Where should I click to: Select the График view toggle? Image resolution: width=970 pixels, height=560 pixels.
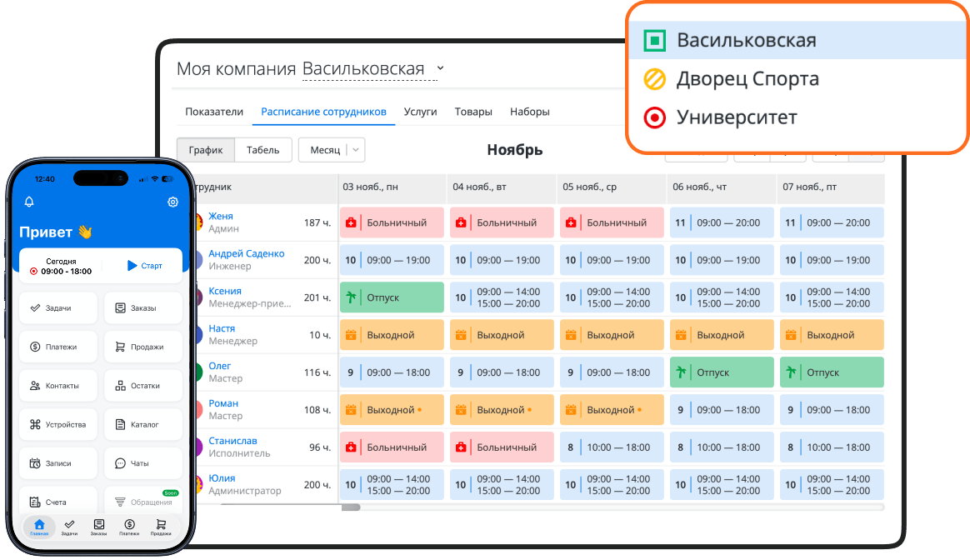coord(206,150)
